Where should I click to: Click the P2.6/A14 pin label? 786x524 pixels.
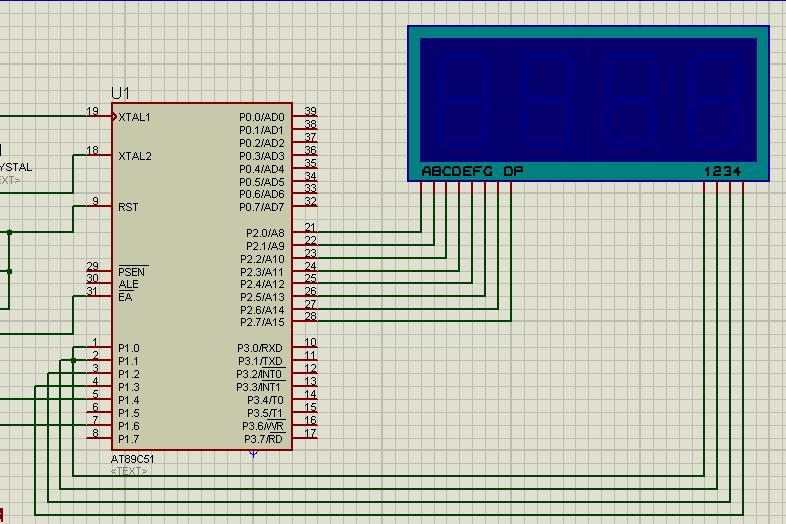tap(262, 310)
